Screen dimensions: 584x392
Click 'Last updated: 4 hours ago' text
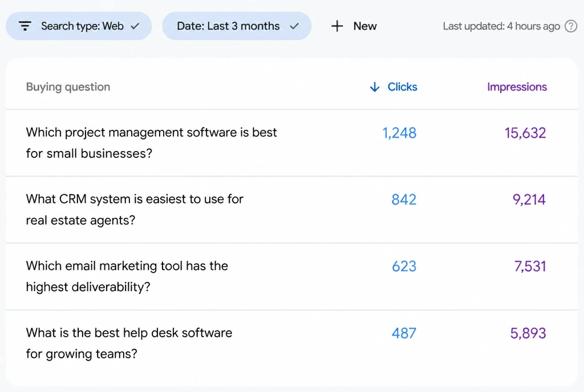click(x=501, y=26)
